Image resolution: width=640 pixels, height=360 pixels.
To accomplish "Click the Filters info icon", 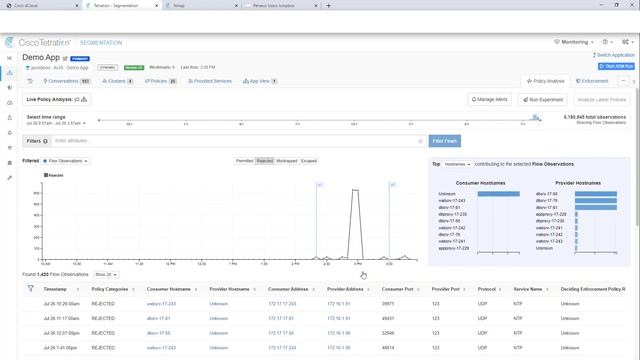I will tap(45, 141).
